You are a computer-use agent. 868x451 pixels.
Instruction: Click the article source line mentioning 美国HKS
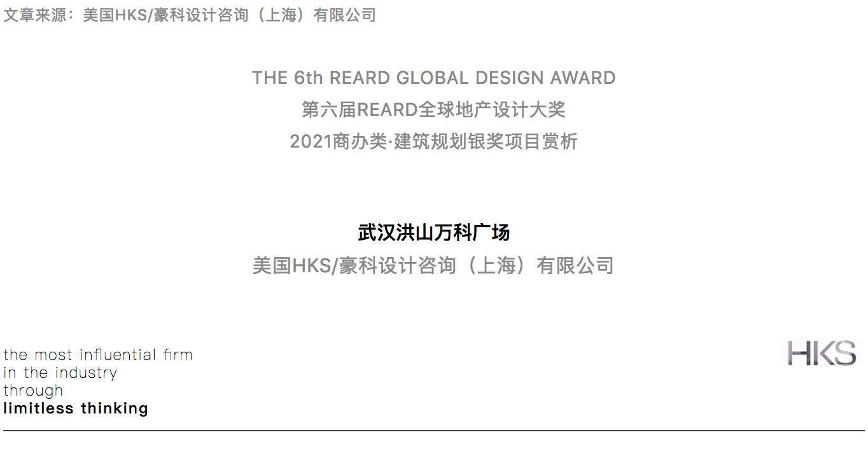(x=190, y=15)
